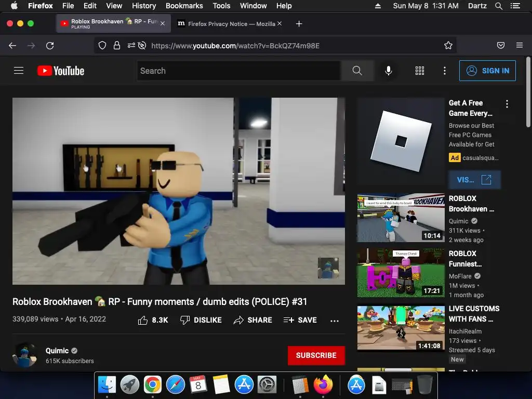The width and height of the screenshot is (532, 399).
Task: Open the Save to Pocket icon
Action: pyautogui.click(x=501, y=46)
